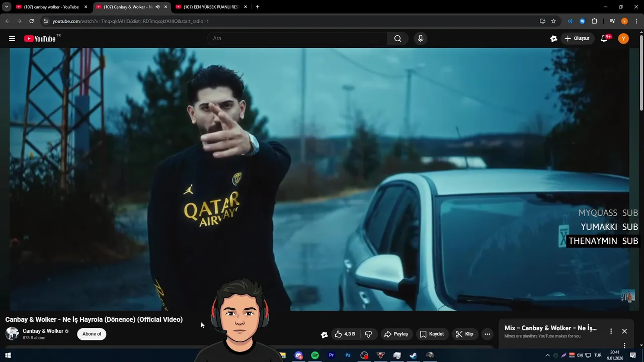Click the sparkle icon beside Oluştur
The image size is (644, 362).
tap(553, 39)
